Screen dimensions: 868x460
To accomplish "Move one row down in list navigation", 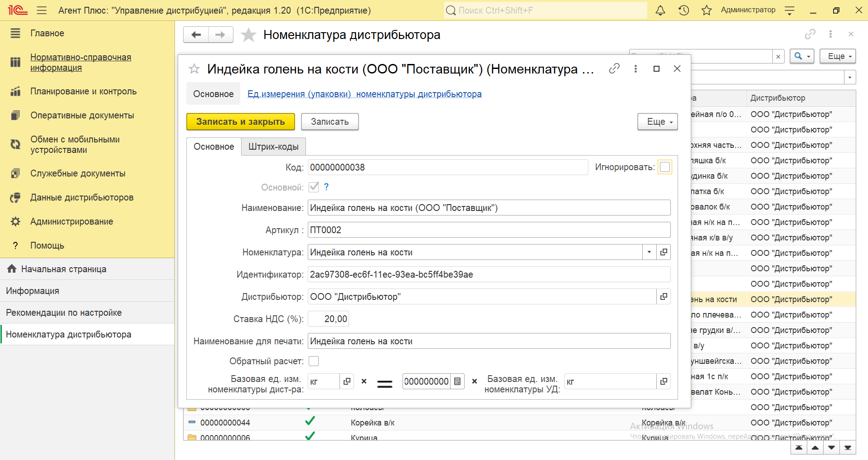I will pyautogui.click(x=831, y=448).
